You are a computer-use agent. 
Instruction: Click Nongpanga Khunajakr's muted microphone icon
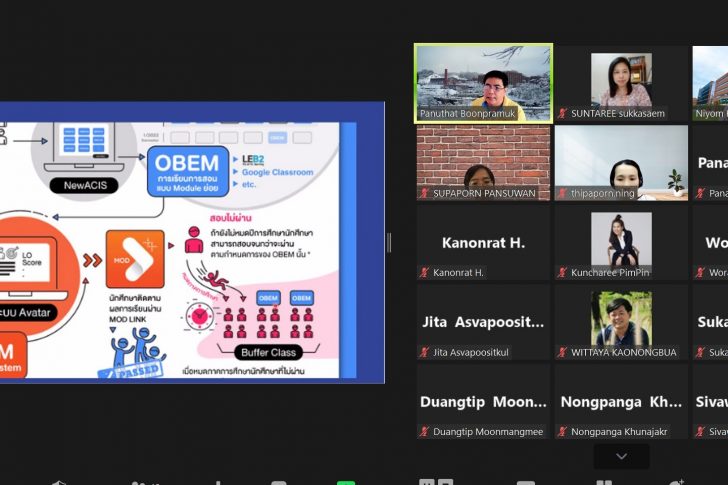[563, 432]
